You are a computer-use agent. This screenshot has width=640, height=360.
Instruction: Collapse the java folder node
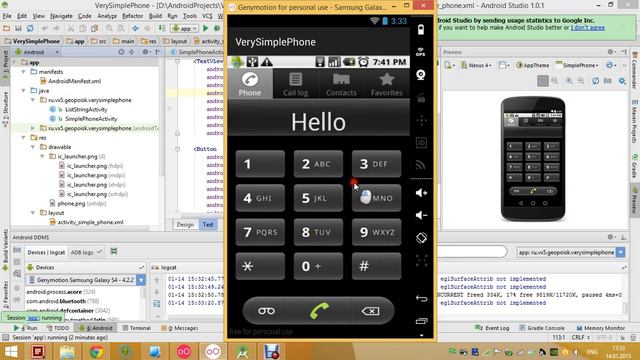click(24, 91)
